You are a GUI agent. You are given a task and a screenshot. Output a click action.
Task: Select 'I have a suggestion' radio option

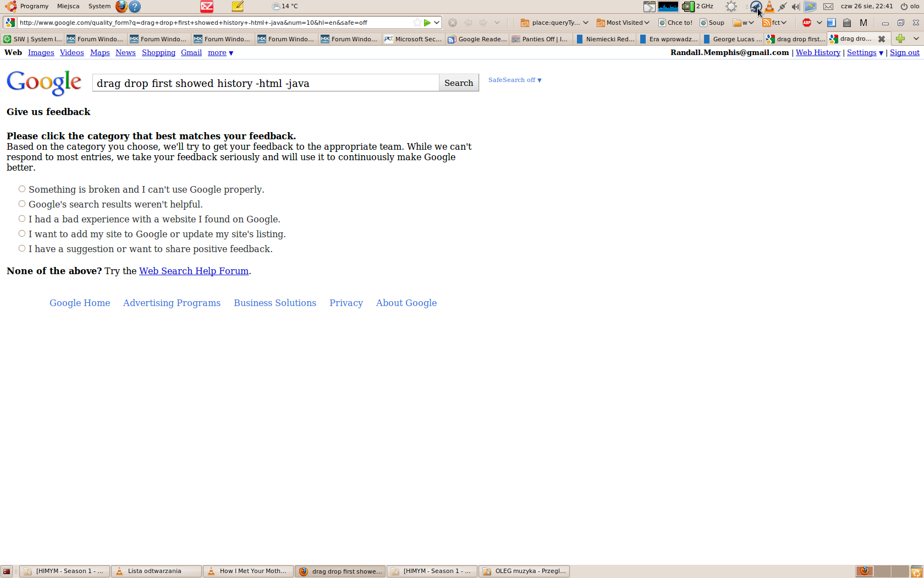22,248
